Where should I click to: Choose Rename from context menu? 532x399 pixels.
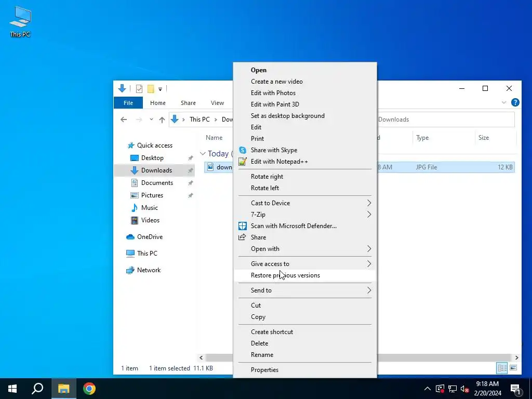coord(305,355)
